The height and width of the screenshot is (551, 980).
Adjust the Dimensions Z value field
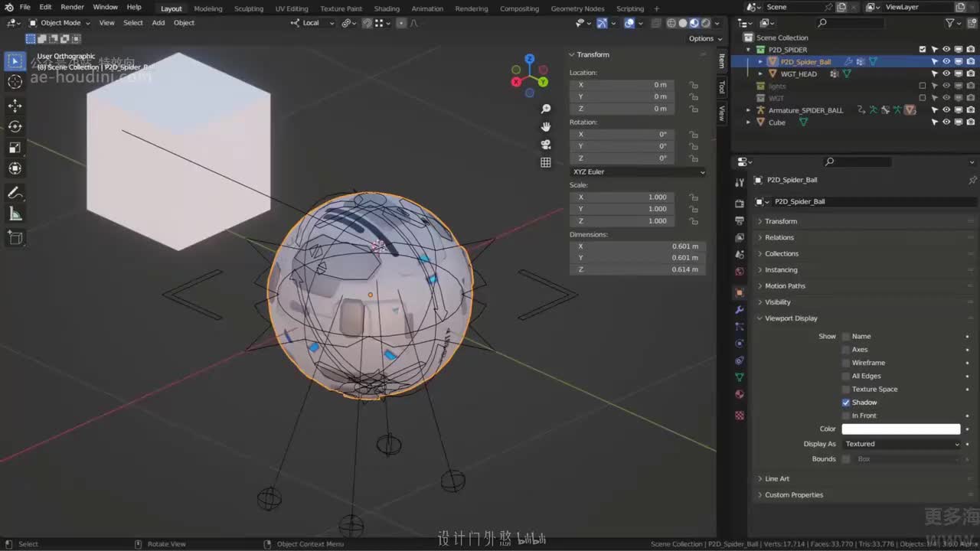pos(638,270)
